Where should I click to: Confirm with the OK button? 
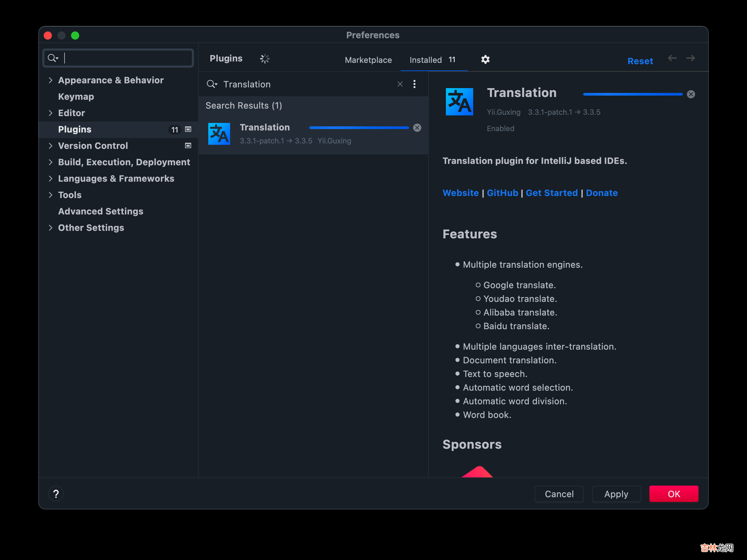coord(674,494)
